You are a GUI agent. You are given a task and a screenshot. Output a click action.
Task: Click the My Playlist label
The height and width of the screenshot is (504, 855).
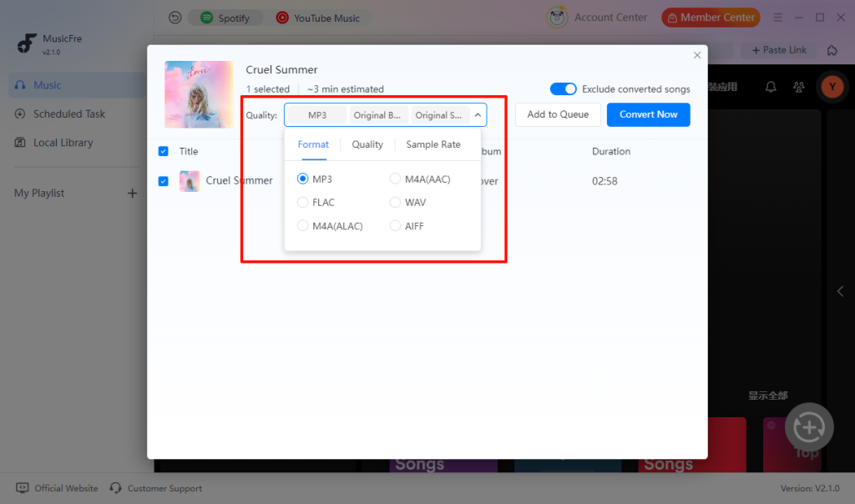[39, 193]
